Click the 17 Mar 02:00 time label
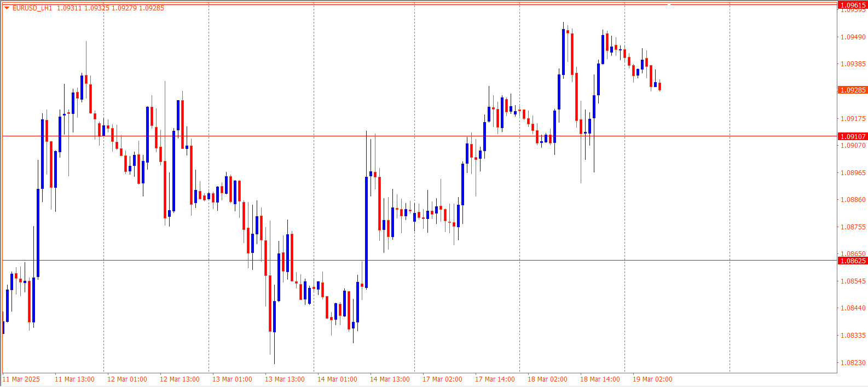868x387 pixels. (x=442, y=379)
